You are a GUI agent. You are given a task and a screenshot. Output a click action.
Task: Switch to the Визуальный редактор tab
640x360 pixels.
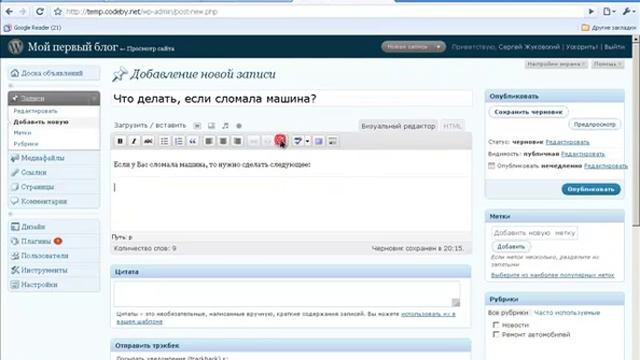click(398, 126)
